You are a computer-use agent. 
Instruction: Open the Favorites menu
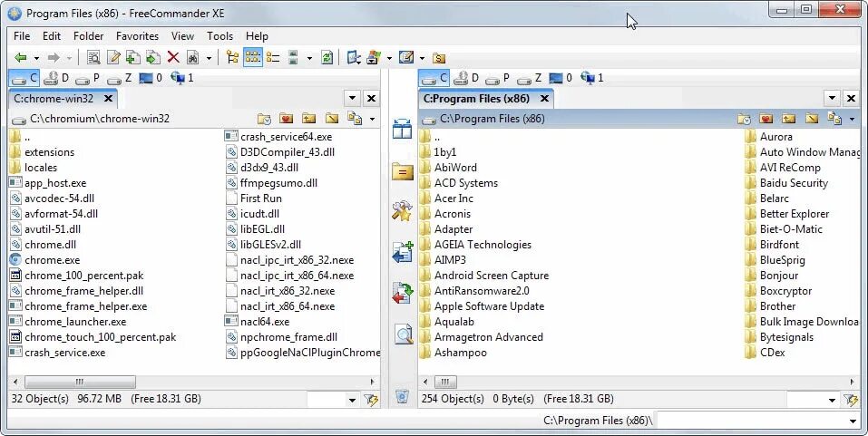pos(137,36)
